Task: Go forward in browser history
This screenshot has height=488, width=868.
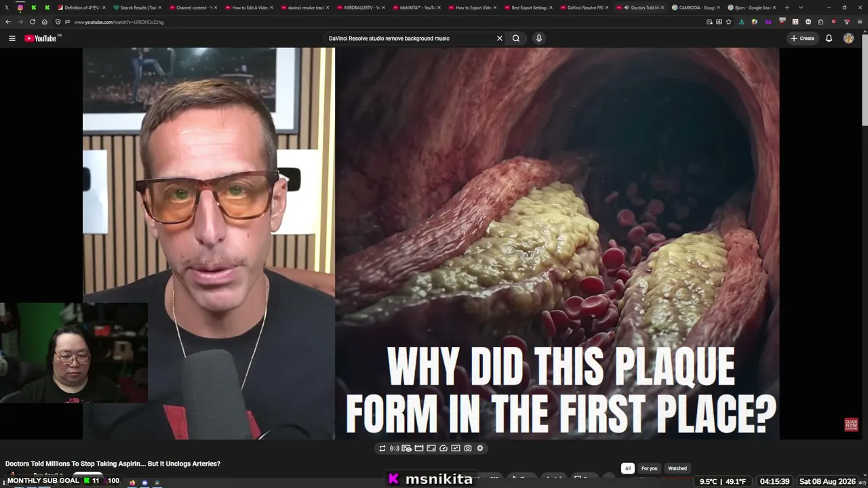Action: [x=20, y=22]
